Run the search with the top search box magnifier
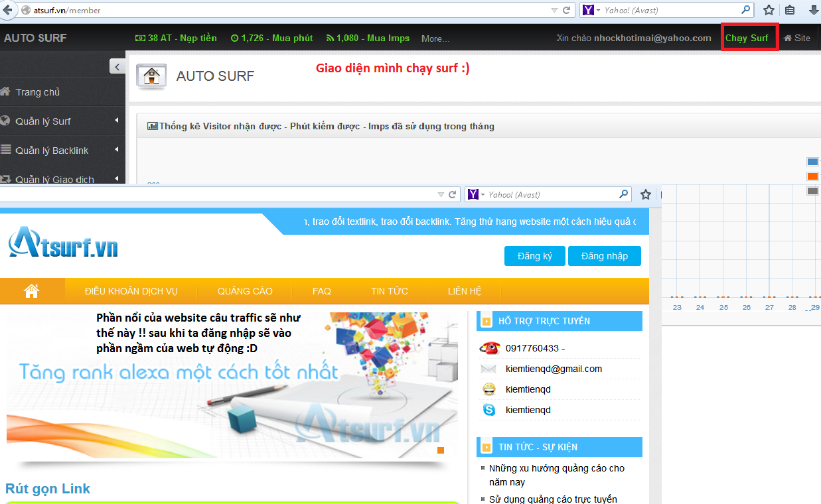This screenshot has width=821, height=504. tap(746, 10)
